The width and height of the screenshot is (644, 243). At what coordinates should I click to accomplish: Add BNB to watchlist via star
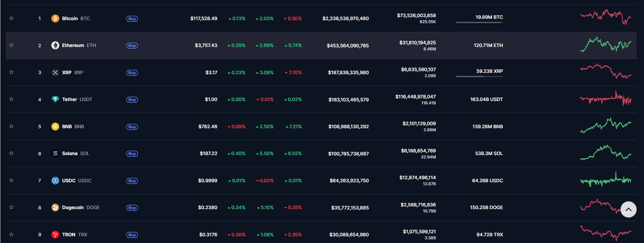(x=11, y=126)
